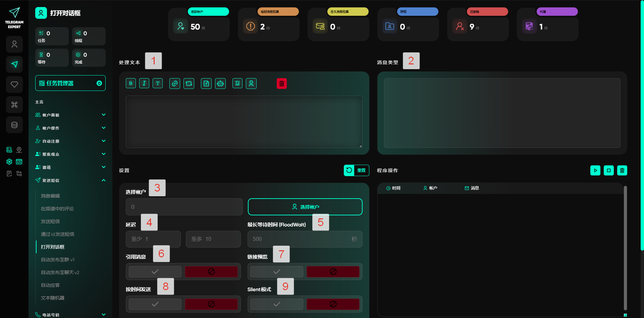Click the 重置 reset button
The width and height of the screenshot is (644, 318).
coord(357,170)
